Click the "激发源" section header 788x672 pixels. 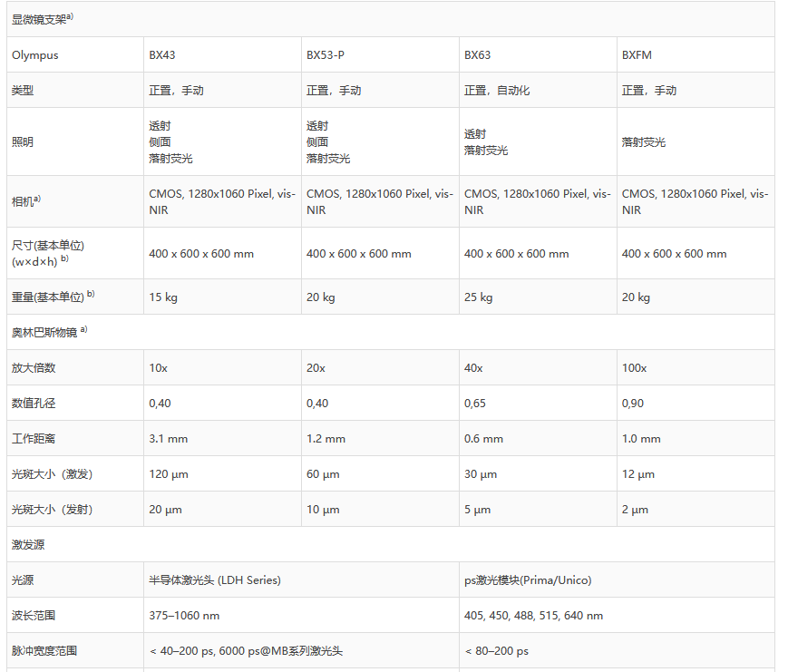click(28, 545)
